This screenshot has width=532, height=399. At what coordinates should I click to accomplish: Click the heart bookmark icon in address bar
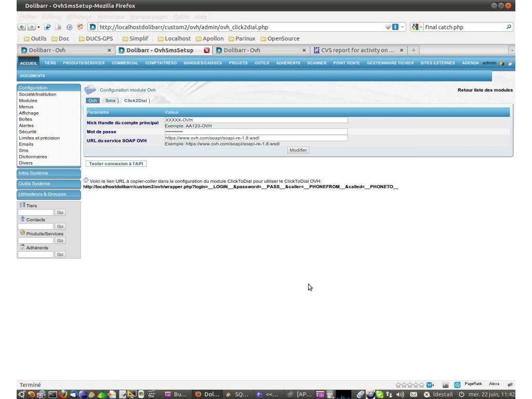388,27
